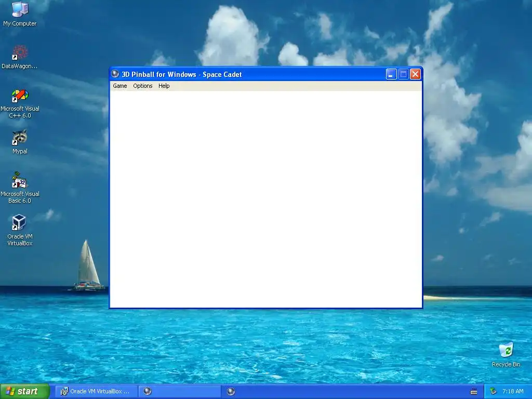Image resolution: width=532 pixels, height=399 pixels.
Task: Select the Oracle VM VirtualBox desktop icon
Action: [x=20, y=230]
